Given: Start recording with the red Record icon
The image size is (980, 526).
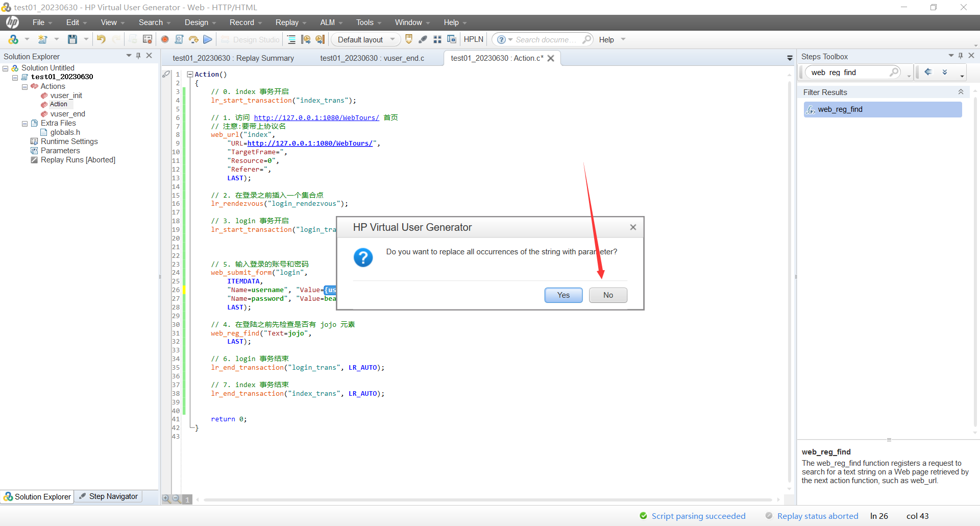Looking at the screenshot, I should (165, 39).
